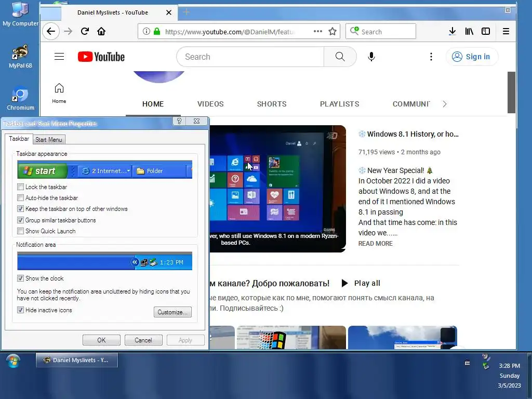Select the Taskbar tab in dialog
The height and width of the screenshot is (399, 532).
pyautogui.click(x=19, y=139)
